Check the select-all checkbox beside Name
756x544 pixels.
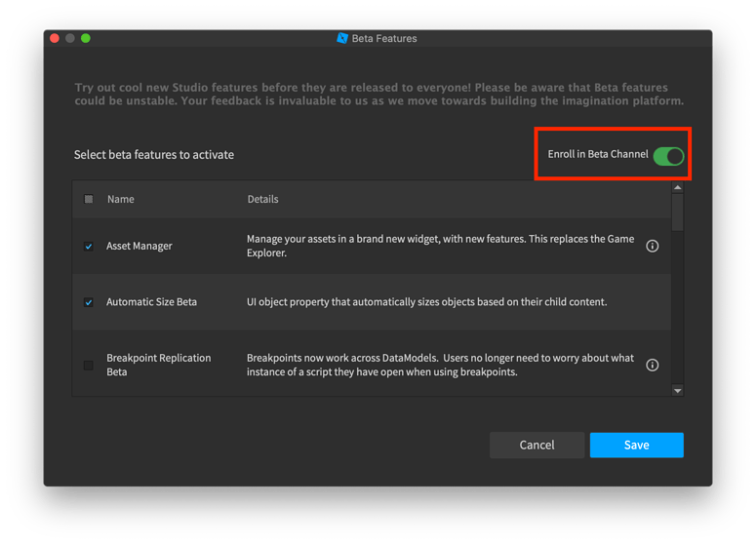coord(89,199)
